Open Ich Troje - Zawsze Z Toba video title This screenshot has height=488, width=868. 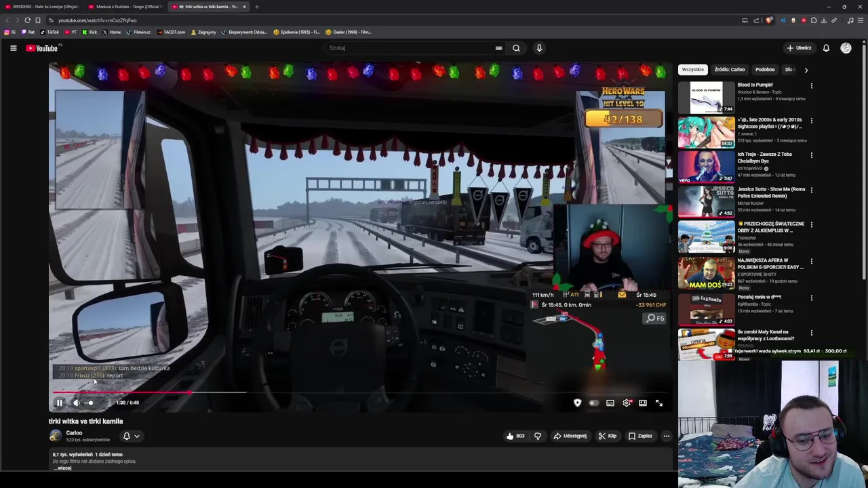tap(765, 157)
